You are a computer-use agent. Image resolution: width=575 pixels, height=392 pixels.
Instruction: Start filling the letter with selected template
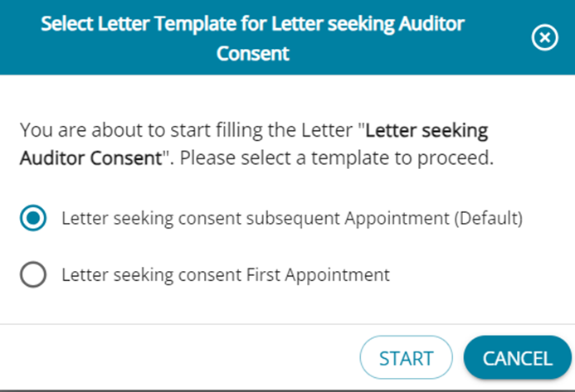point(406,358)
